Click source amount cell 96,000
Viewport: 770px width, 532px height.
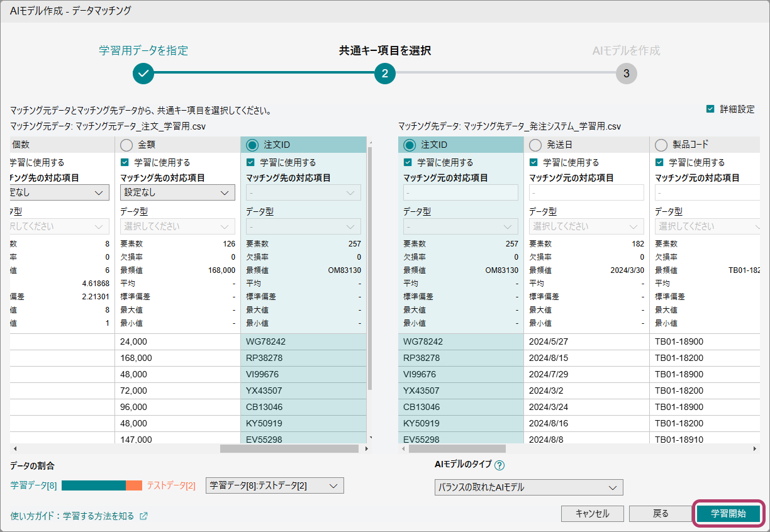coord(177,407)
